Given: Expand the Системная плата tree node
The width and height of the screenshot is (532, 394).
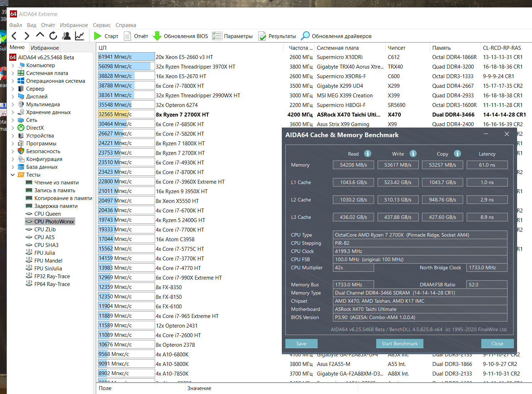Looking at the screenshot, I should pyautogui.click(x=13, y=73).
